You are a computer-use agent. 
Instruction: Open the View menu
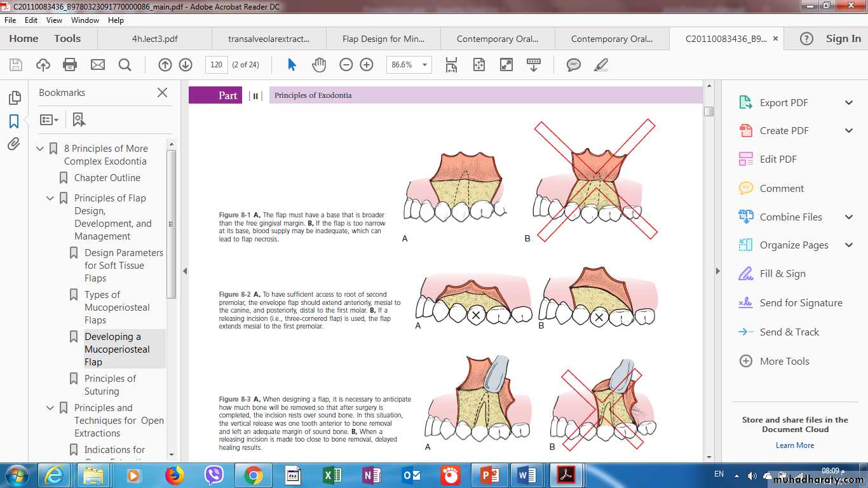[54, 20]
